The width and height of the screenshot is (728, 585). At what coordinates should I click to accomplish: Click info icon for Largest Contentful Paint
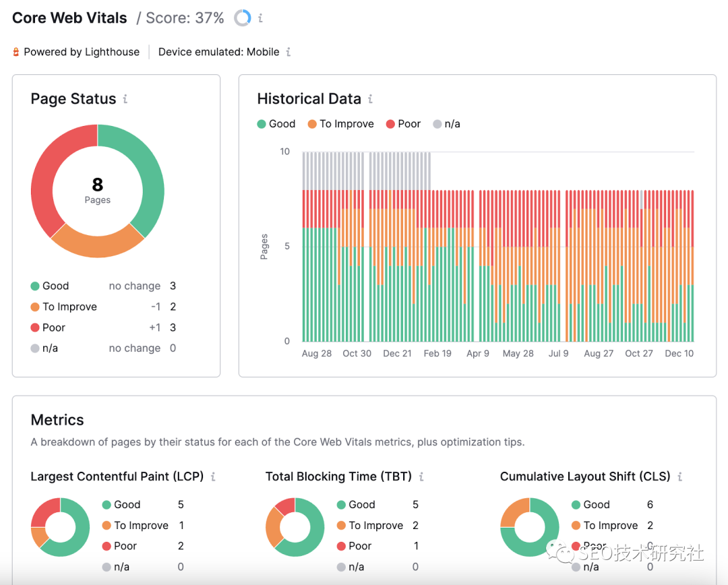pos(213,476)
